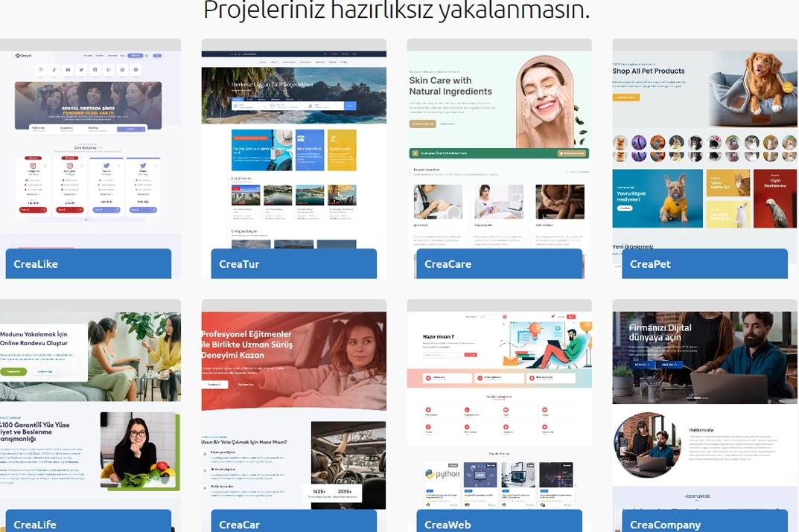The image size is (799, 532).
Task: Click the yellow beach tile in CreaTur preview
Action: click(x=342, y=150)
